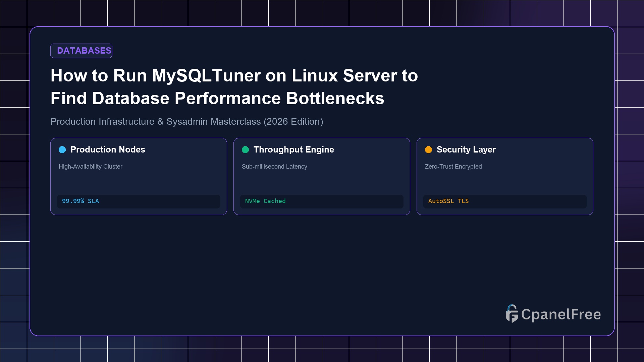Click the MySQLTuner article headline

coord(234,87)
